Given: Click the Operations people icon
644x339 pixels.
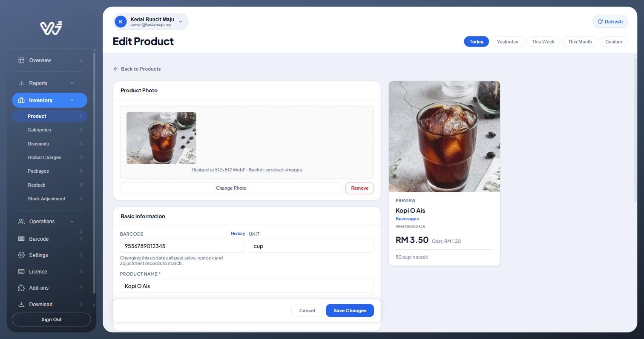Looking at the screenshot, I should (x=21, y=222).
